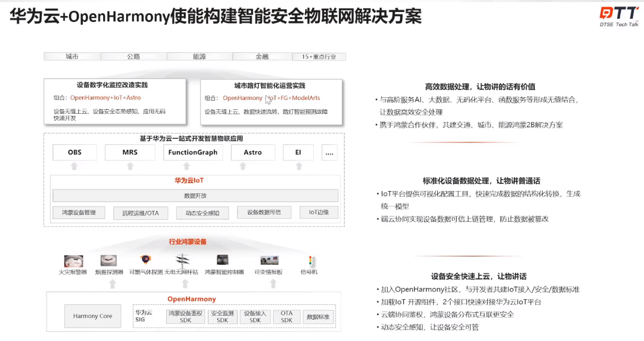644x341 pixels.
Task: Click the more services '....' box
Action: click(x=329, y=153)
